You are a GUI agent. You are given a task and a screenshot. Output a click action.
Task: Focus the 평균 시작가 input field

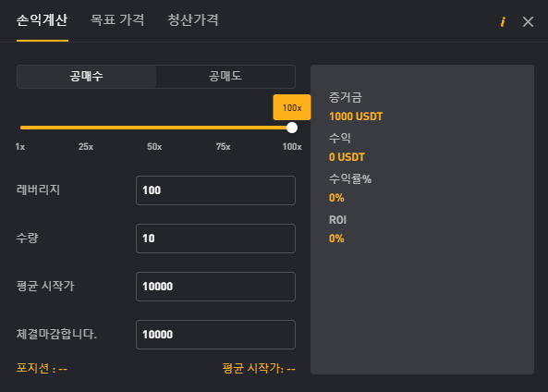pyautogui.click(x=215, y=287)
